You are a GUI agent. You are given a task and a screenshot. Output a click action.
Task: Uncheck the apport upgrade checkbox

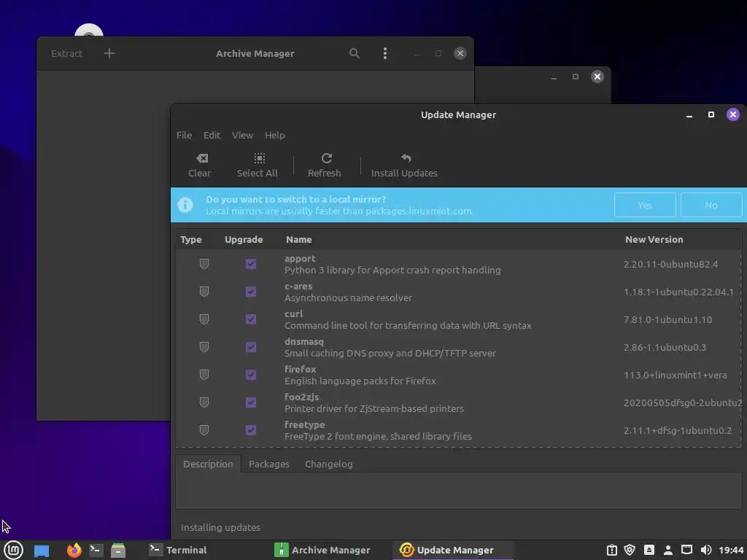tap(251, 264)
